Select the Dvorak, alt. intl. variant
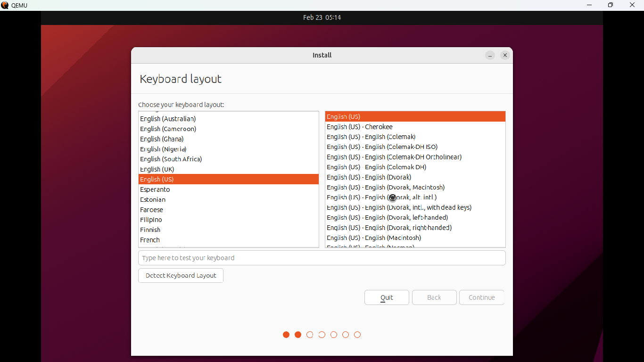This screenshot has height=362, width=644. click(x=415, y=197)
